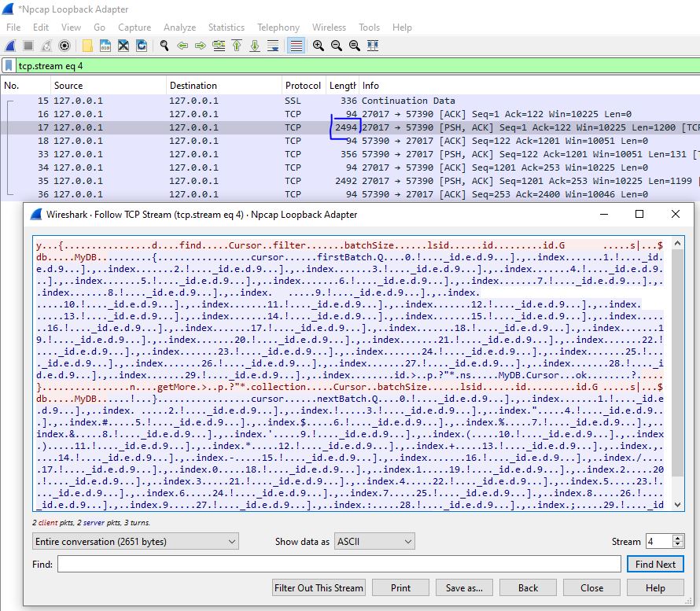The width and height of the screenshot is (700, 611).
Task: Open the Statistics menu
Action: pos(227,28)
